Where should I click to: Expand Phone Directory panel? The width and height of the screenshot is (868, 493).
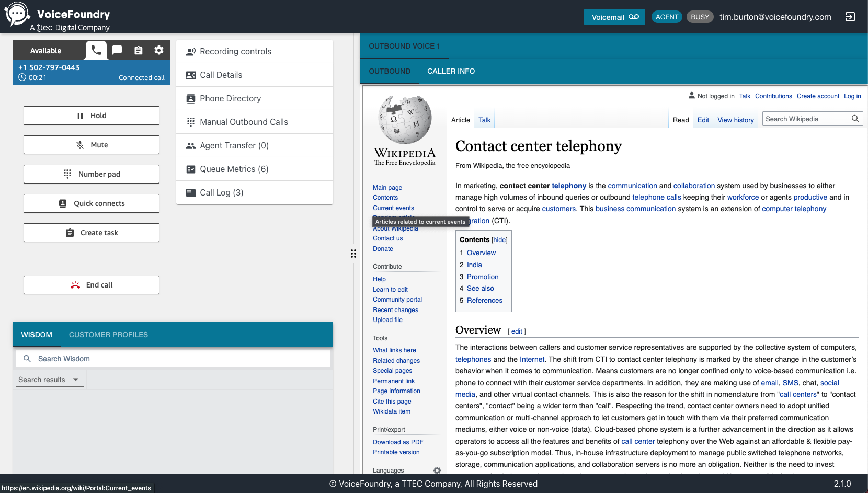pos(255,98)
